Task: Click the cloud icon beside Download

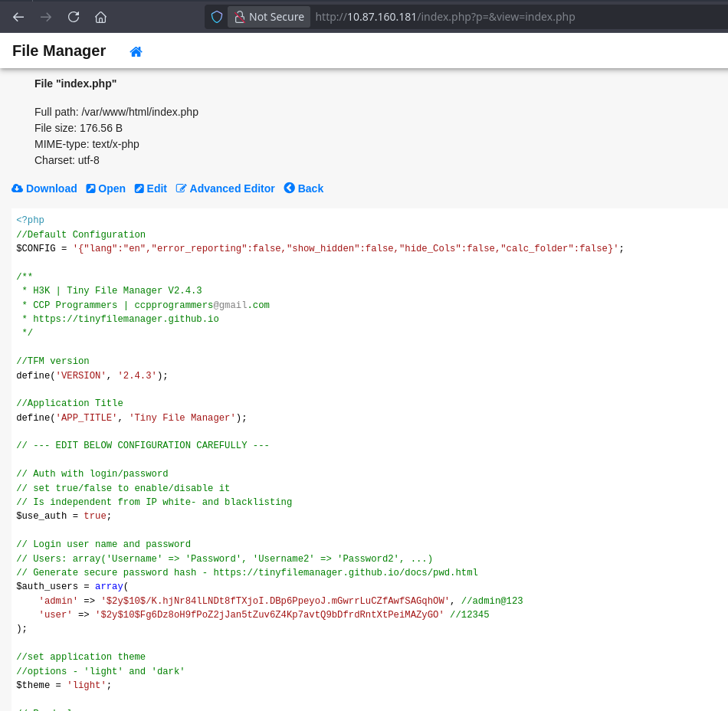Action: pyautogui.click(x=17, y=188)
